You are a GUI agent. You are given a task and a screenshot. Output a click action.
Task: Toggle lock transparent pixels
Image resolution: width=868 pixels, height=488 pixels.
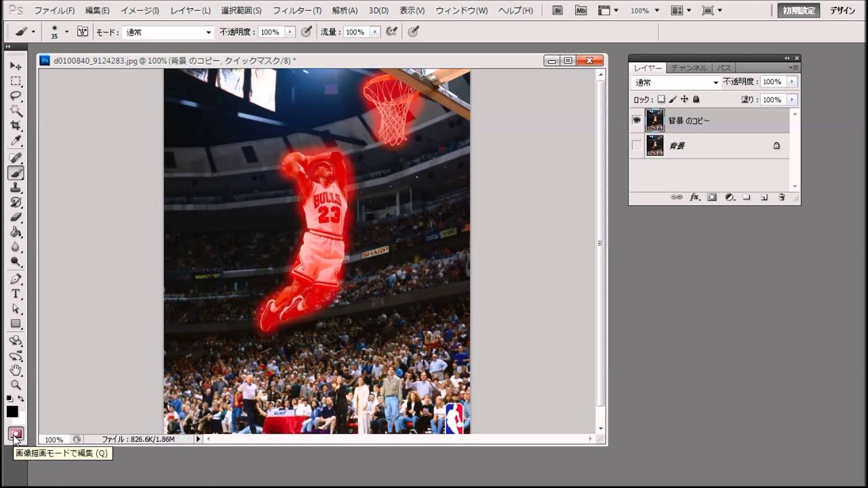click(661, 99)
